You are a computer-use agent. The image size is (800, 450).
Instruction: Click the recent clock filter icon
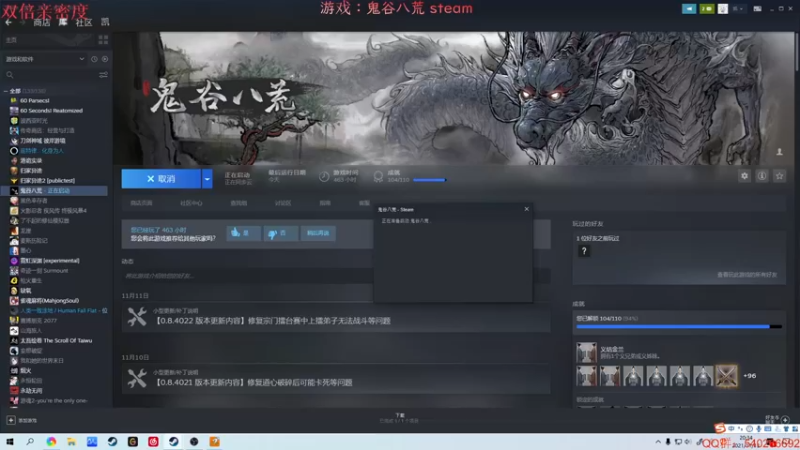(94, 59)
